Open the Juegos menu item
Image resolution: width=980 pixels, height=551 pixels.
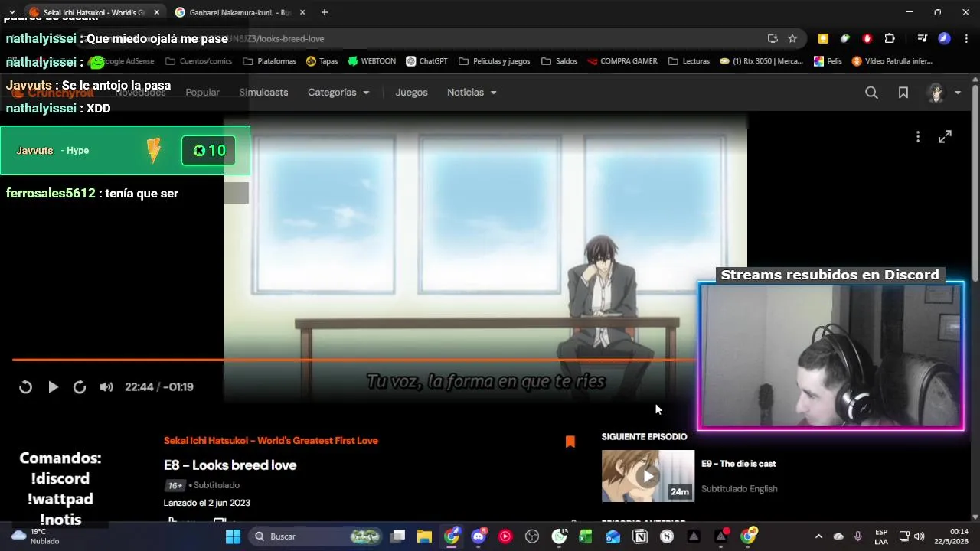[411, 93]
